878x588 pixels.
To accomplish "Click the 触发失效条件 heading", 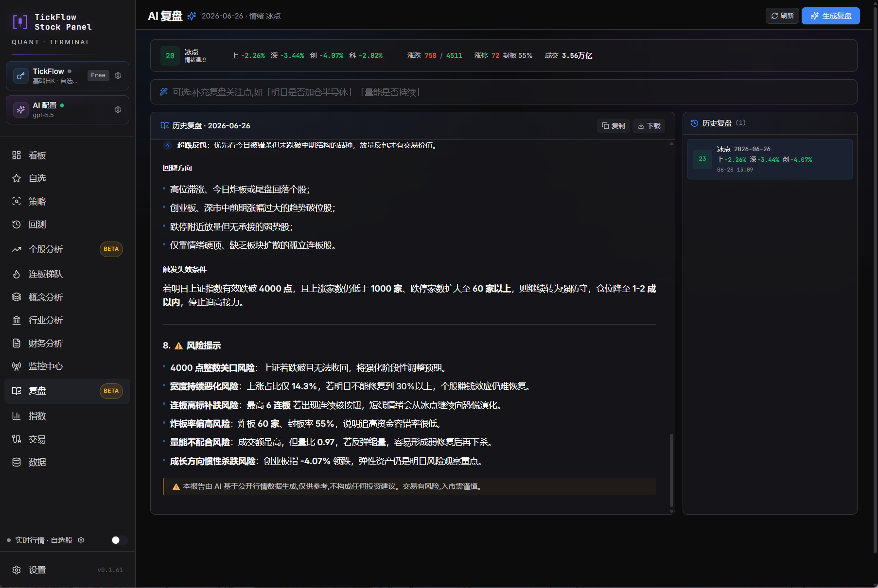I will 185,270.
